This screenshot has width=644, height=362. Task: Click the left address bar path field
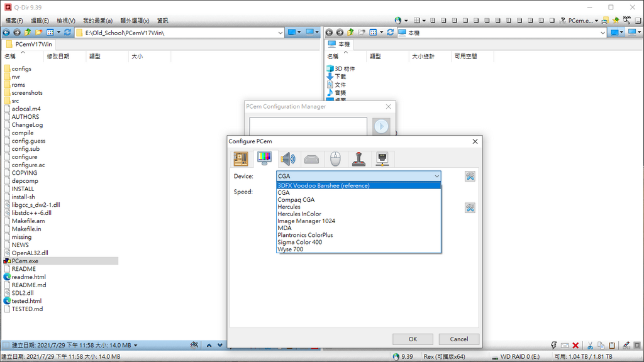(x=180, y=33)
